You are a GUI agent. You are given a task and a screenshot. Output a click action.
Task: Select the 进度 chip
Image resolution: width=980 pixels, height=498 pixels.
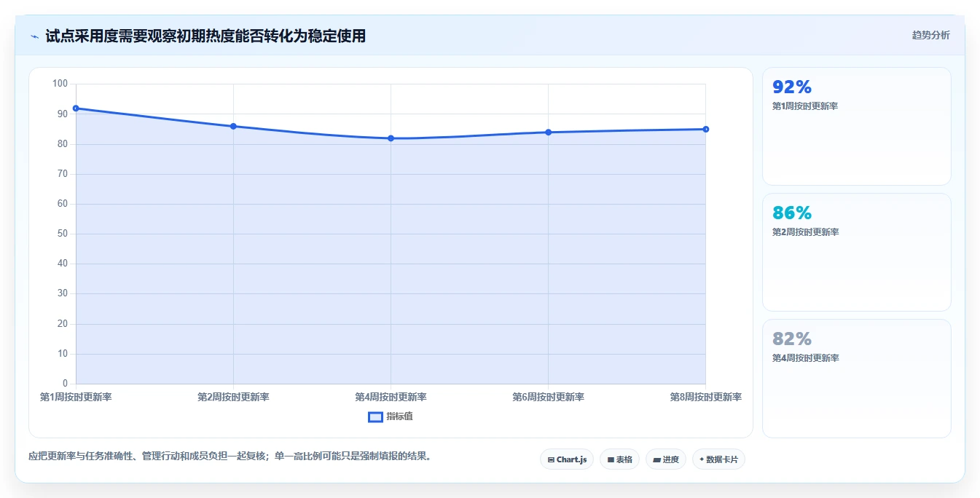click(x=666, y=459)
